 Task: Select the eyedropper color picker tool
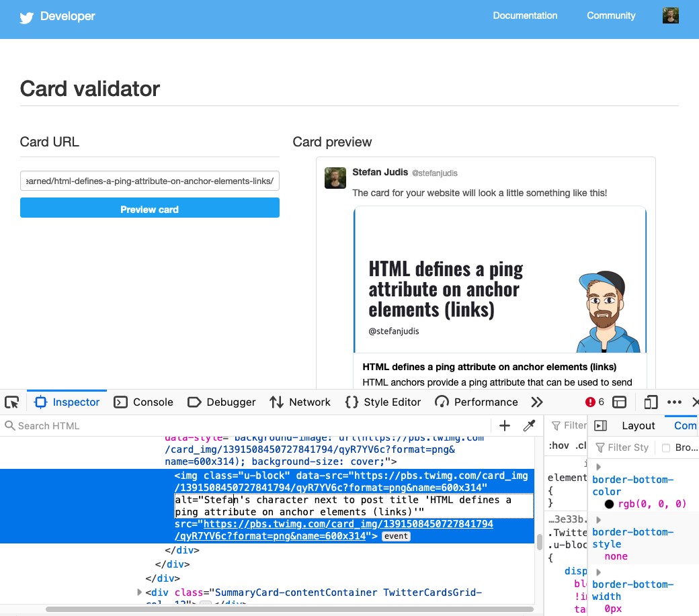click(x=529, y=426)
